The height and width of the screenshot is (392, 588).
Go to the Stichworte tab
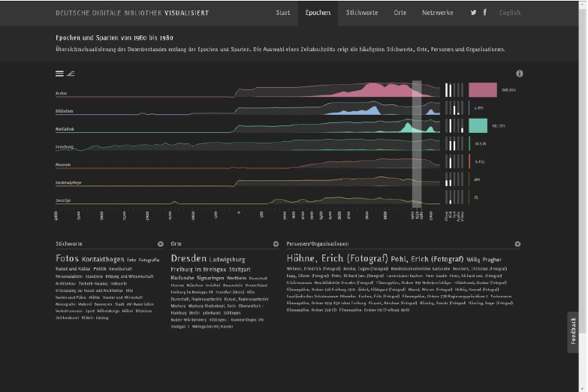click(362, 13)
